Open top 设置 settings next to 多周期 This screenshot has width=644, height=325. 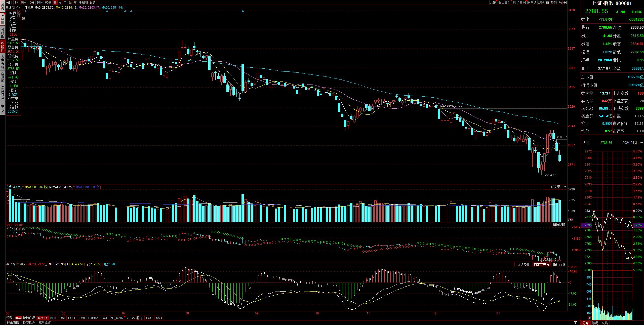click(93, 3)
